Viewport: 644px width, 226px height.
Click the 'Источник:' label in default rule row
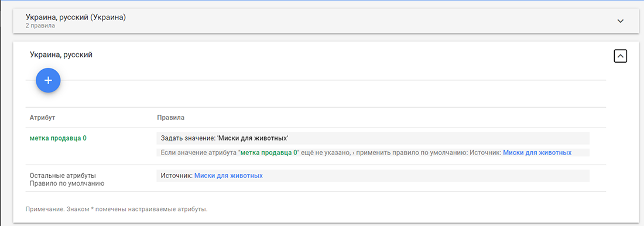point(177,176)
